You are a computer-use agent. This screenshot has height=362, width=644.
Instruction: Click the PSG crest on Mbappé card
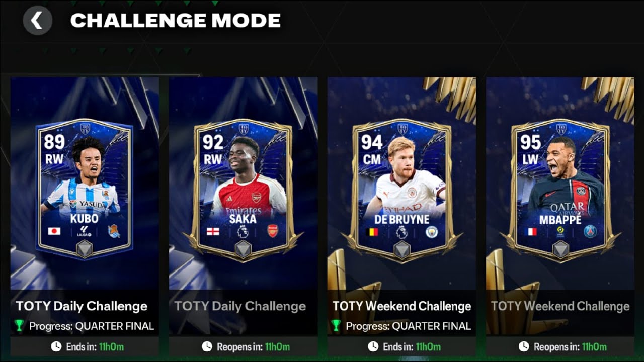(590, 231)
